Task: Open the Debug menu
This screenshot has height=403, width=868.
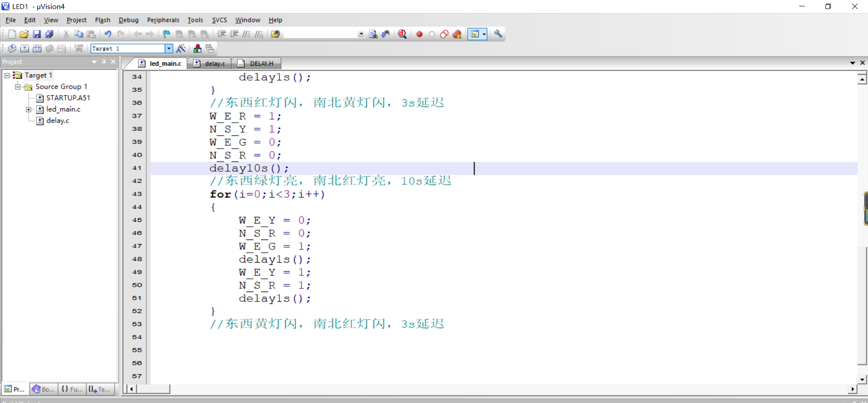Action: pos(129,20)
